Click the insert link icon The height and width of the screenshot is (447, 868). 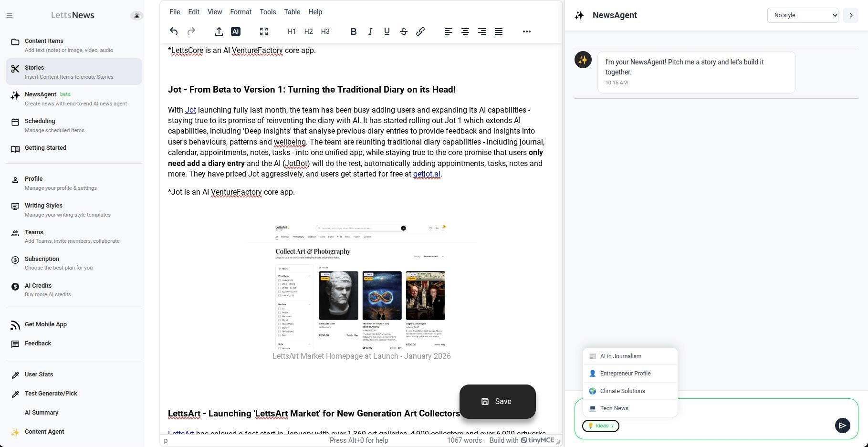coord(420,31)
